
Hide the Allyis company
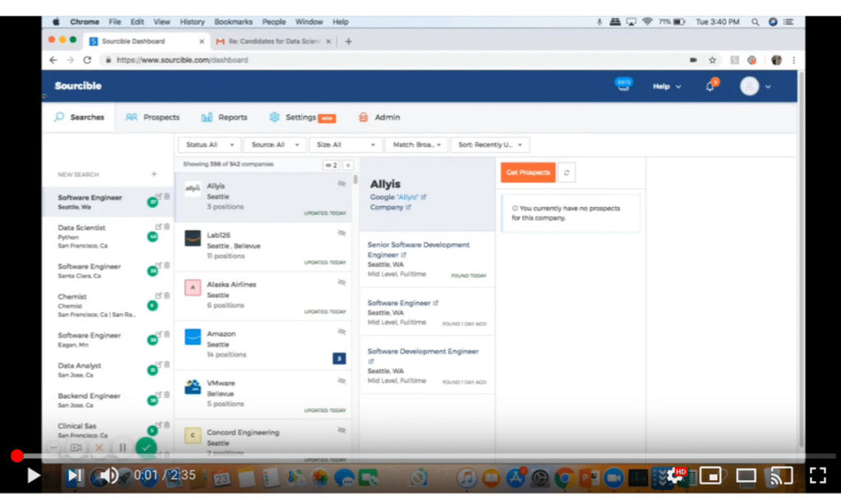click(342, 184)
